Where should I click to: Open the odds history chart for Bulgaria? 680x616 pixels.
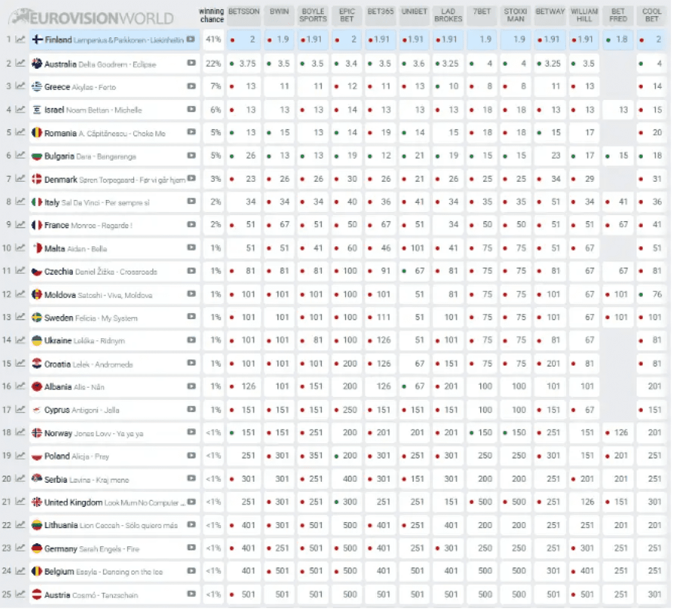click(x=20, y=156)
